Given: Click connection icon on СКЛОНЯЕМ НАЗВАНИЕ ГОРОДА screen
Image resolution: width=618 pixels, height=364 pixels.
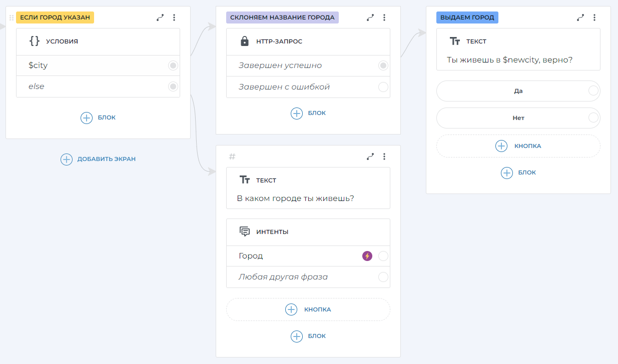Looking at the screenshot, I should [370, 17].
